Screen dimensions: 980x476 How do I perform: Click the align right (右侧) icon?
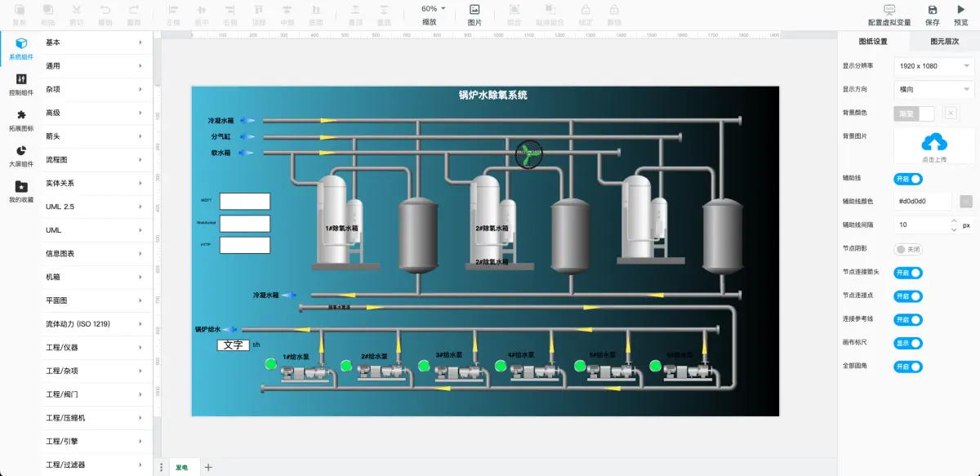[x=230, y=10]
